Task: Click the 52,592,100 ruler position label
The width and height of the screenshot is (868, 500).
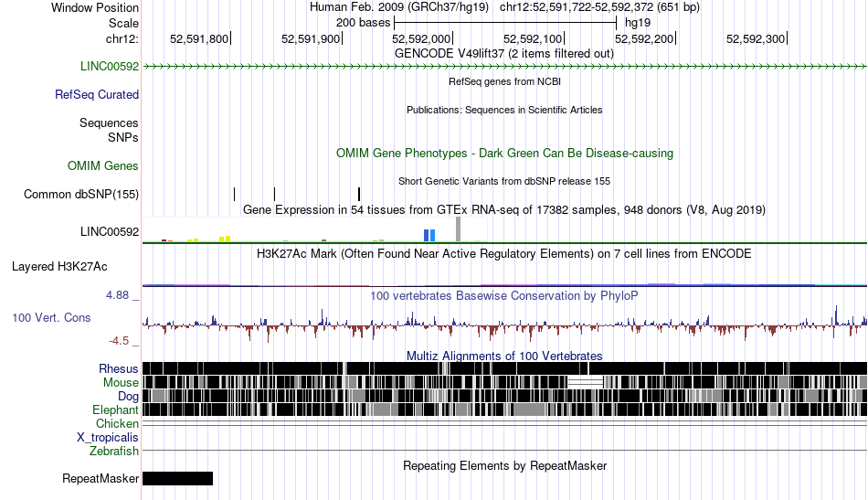Action: [533, 39]
